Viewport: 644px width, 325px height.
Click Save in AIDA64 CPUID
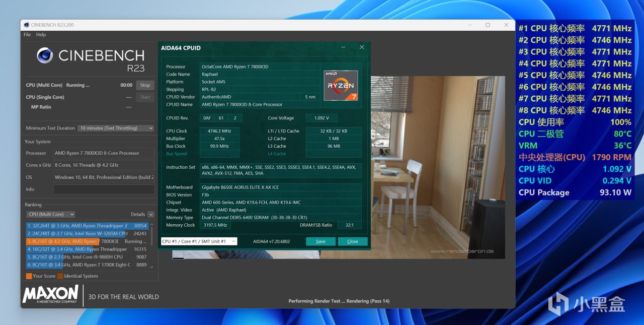coord(320,241)
